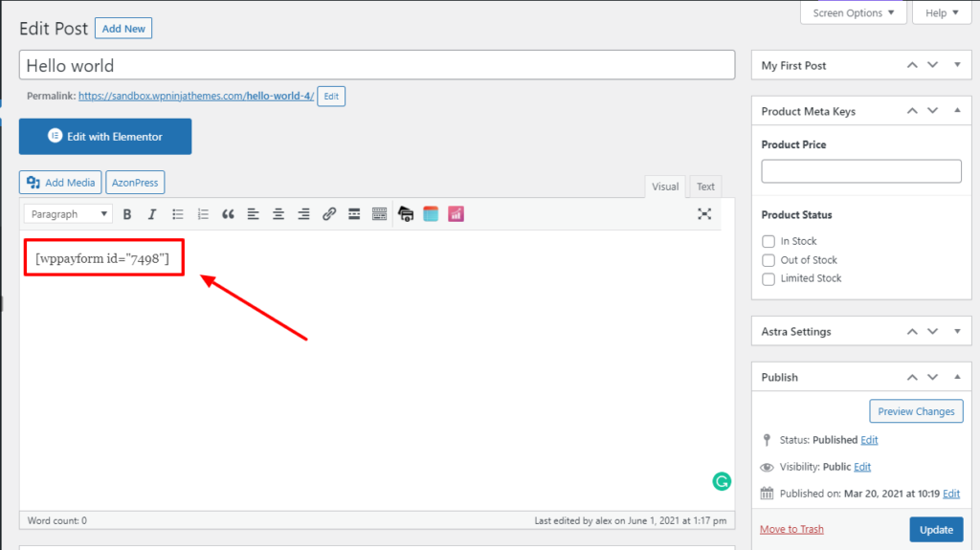
Task: Add a blockquote
Action: click(228, 214)
